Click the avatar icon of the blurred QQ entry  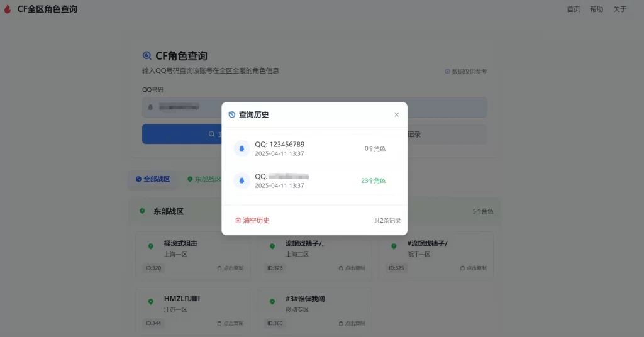tap(241, 180)
